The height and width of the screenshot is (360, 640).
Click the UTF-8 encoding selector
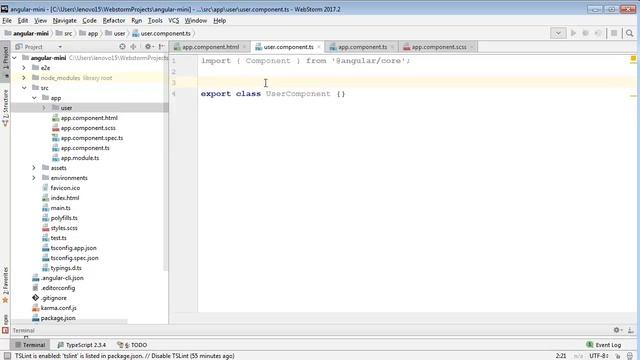tap(599, 356)
